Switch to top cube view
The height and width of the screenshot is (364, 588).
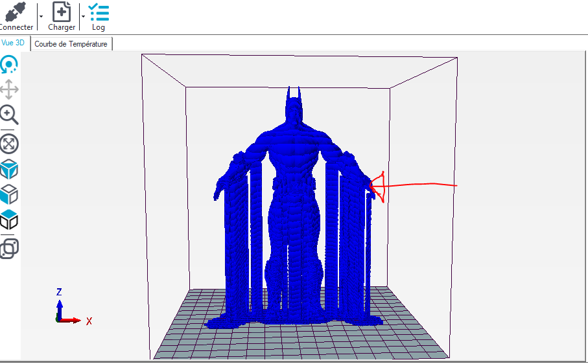click(x=9, y=220)
